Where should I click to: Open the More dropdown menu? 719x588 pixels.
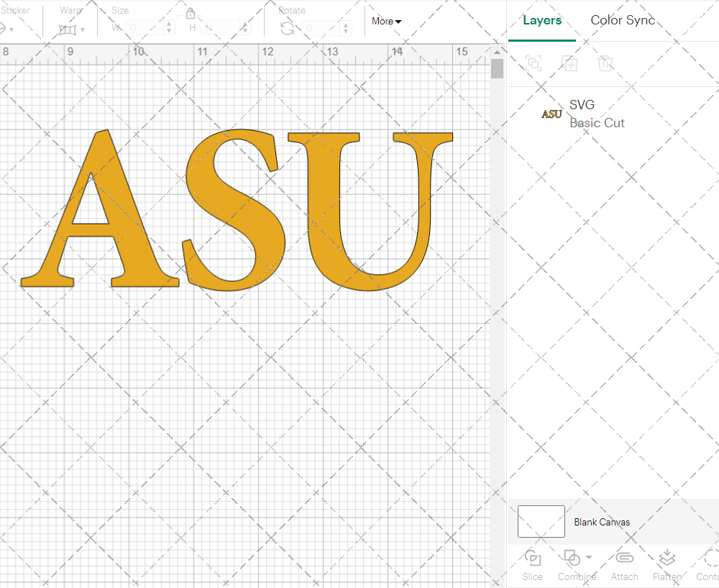[387, 21]
